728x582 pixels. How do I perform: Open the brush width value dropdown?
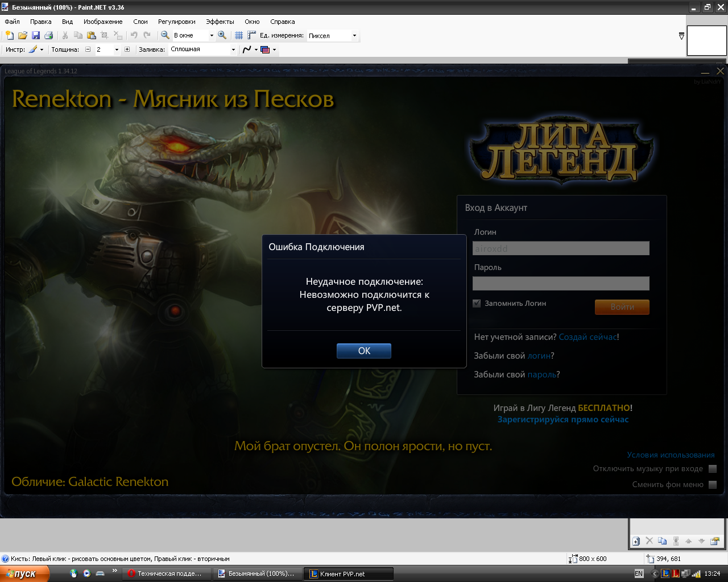point(117,49)
